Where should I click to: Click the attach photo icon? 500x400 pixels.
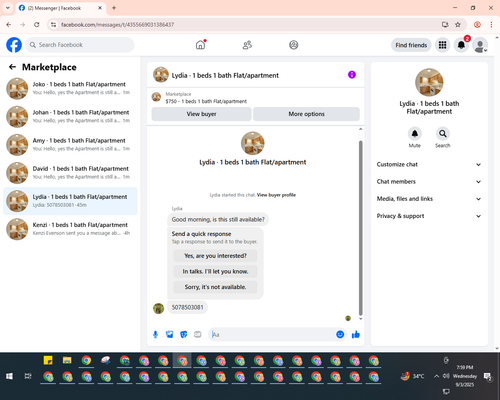click(170, 334)
